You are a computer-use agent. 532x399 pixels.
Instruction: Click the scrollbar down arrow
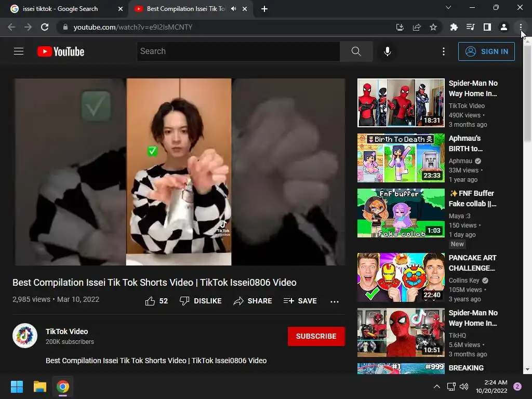tap(527, 369)
